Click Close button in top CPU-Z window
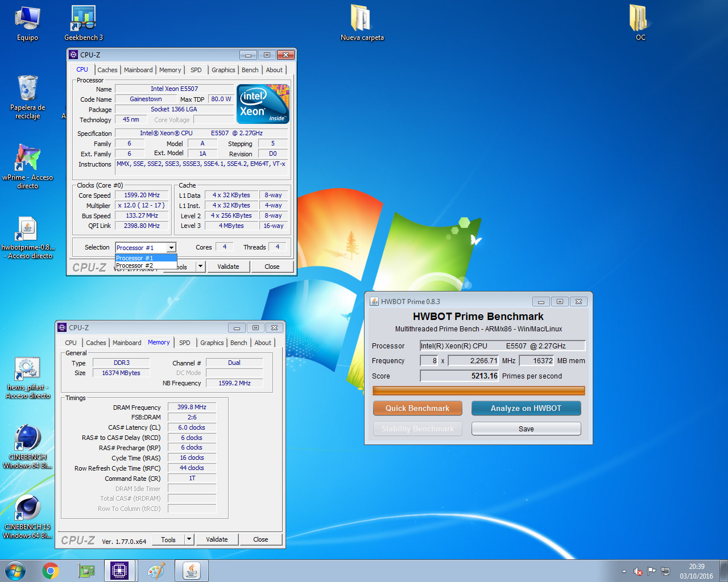Viewport: 728px width, 582px height. click(272, 267)
